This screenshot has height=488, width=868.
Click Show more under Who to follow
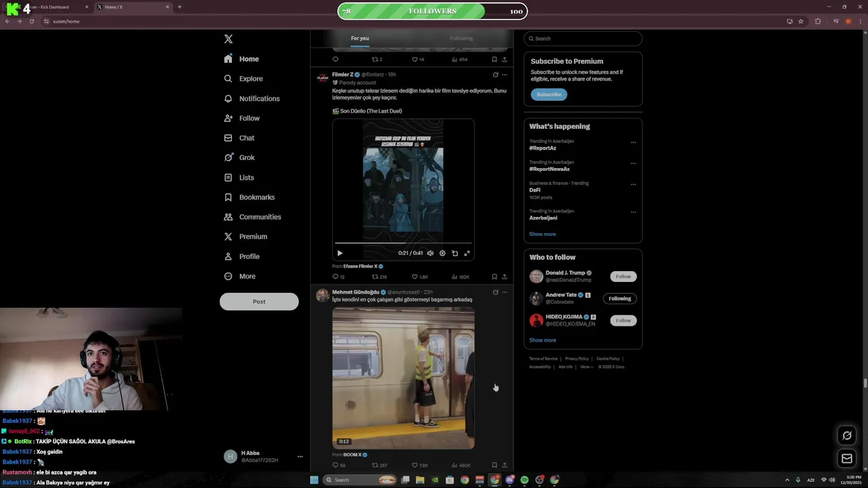542,340
